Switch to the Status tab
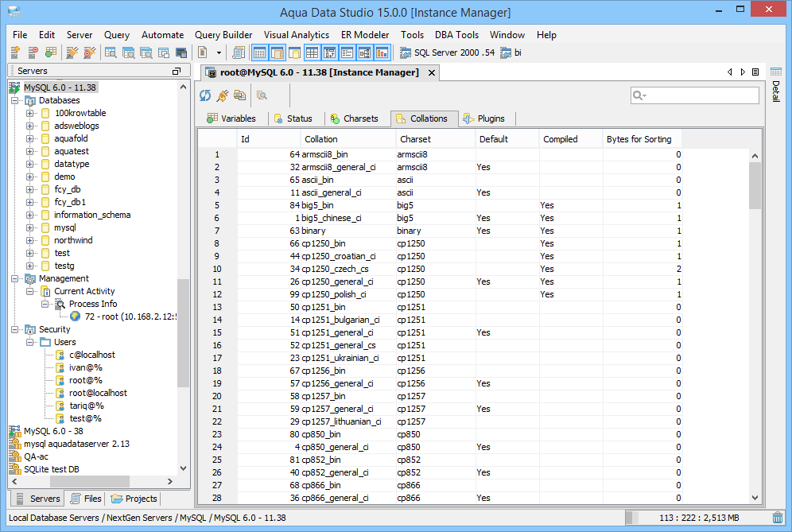 click(293, 118)
